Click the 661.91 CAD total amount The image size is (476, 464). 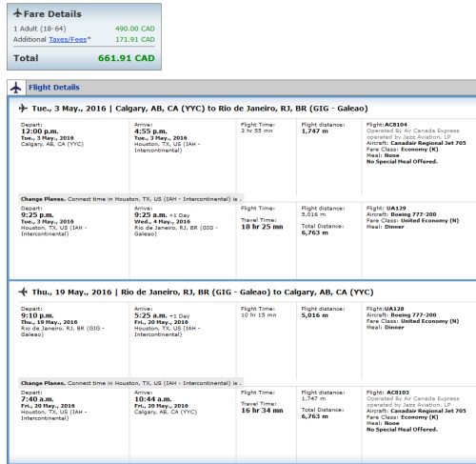(x=127, y=58)
